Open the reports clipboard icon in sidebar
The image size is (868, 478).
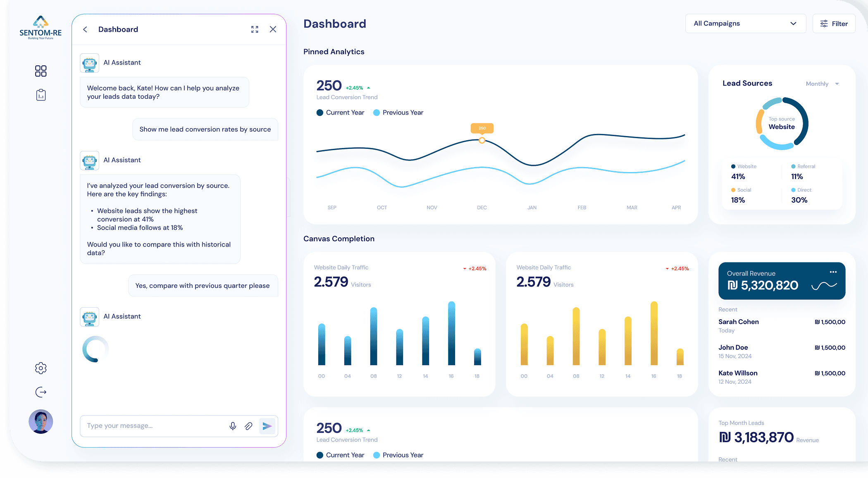pyautogui.click(x=41, y=95)
